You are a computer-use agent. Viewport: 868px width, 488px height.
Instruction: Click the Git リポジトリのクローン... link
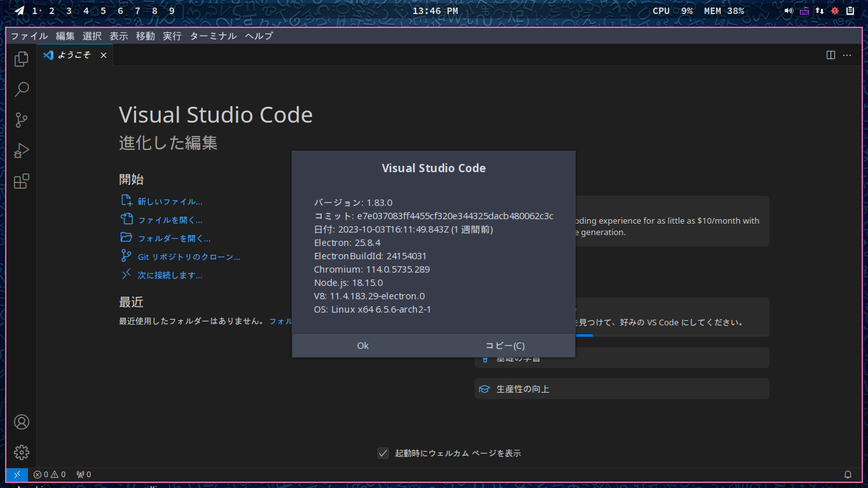click(189, 257)
